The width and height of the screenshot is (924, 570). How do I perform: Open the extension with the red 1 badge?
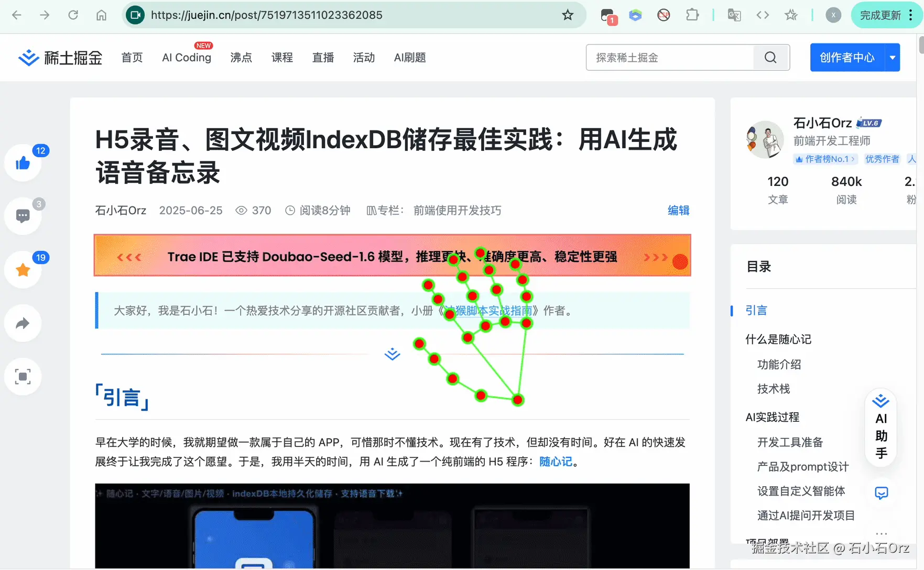coord(608,16)
